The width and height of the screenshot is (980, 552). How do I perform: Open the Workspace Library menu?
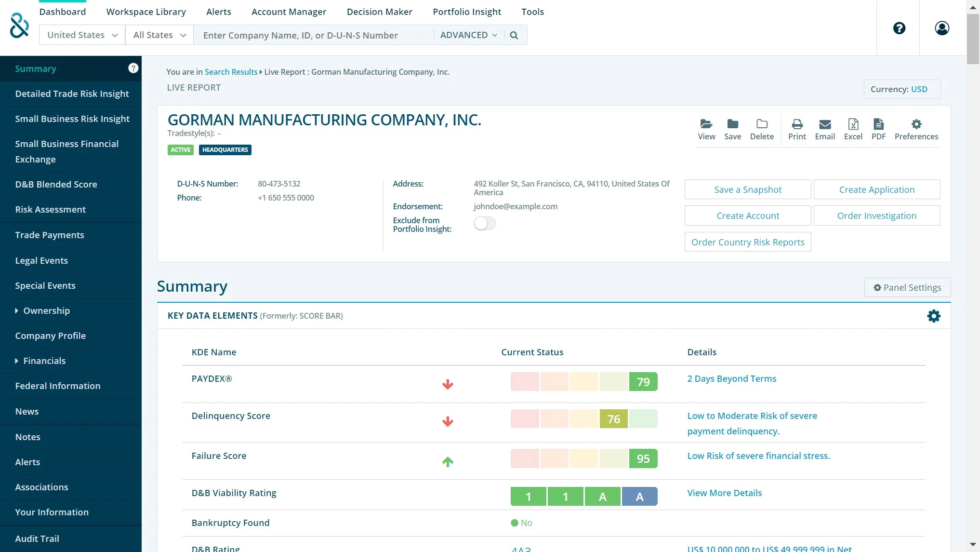pyautogui.click(x=146, y=12)
